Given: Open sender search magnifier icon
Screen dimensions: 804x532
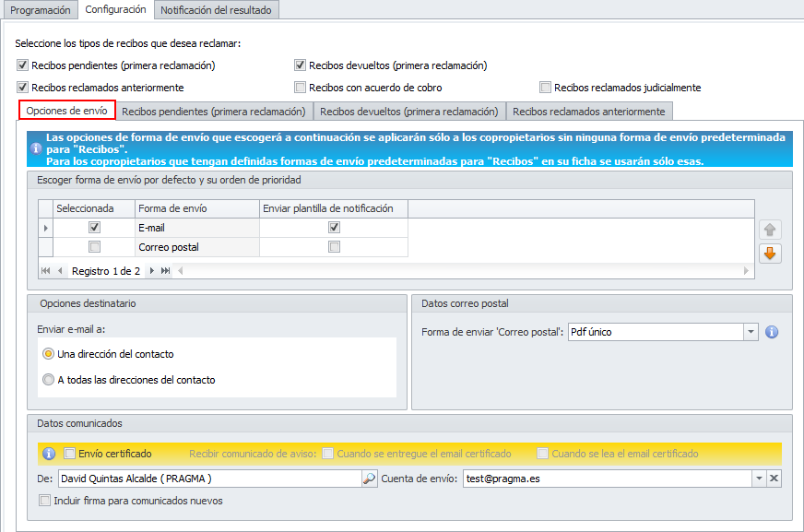Looking at the screenshot, I should click(x=369, y=479).
